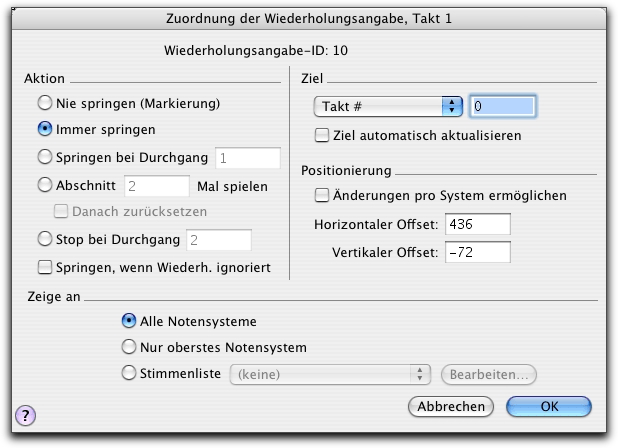Expand the Stimmenliste (keine) popup menu
Image resolution: width=618 pixels, height=448 pixels.
click(x=330, y=374)
